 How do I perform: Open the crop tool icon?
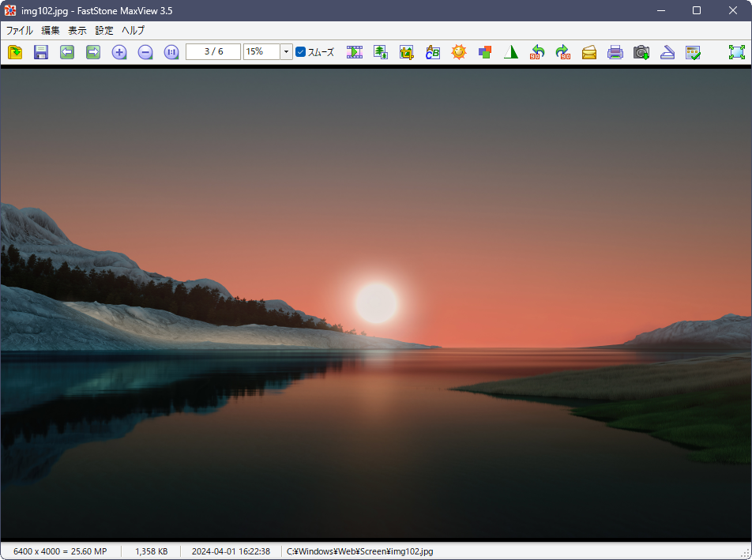pyautogui.click(x=407, y=52)
